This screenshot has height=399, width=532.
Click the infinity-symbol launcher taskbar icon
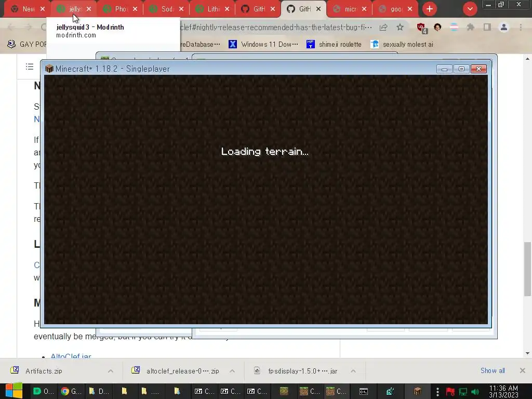(284, 392)
